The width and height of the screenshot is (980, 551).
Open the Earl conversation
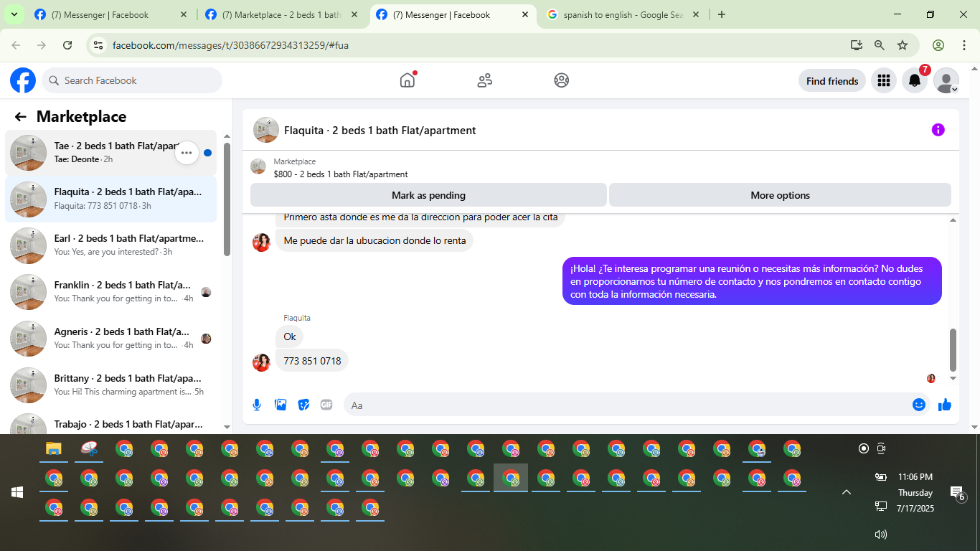point(110,245)
